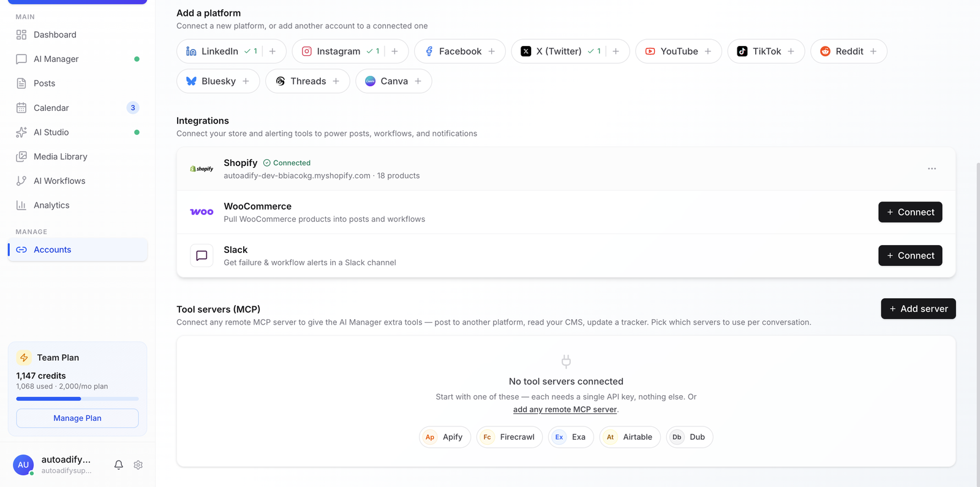Choose the Exa tool server chip

click(571, 437)
